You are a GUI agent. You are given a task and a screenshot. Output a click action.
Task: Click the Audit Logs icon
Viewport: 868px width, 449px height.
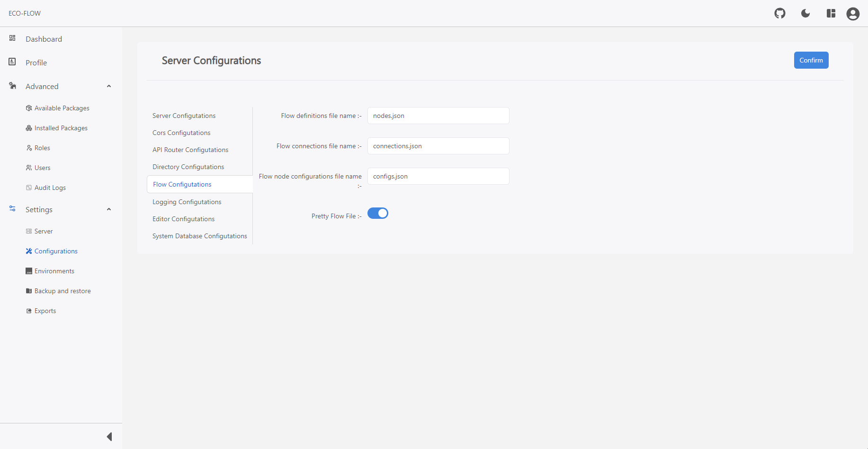tap(29, 188)
